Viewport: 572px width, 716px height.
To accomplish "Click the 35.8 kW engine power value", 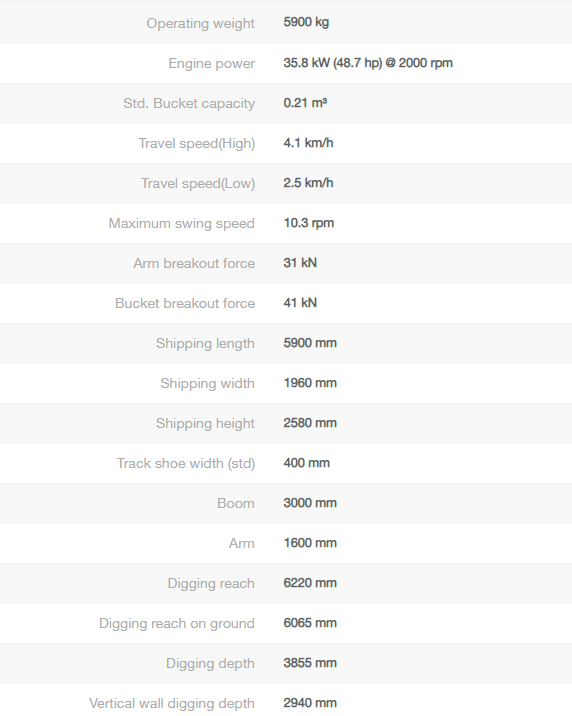I will click(x=368, y=63).
